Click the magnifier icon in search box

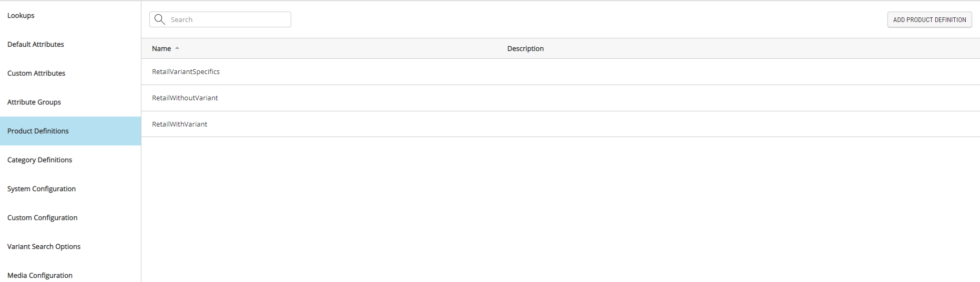160,19
